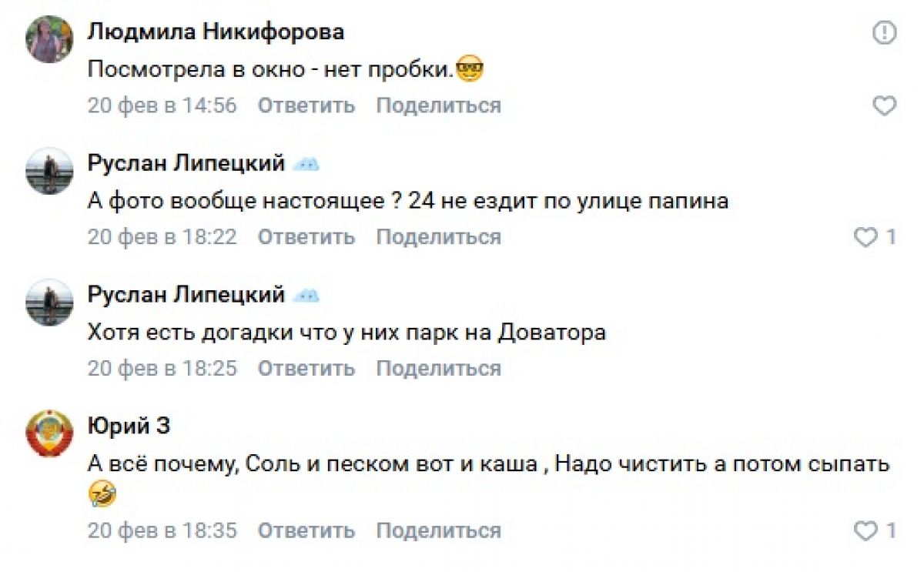Click status icon beside Руслан Липецкий's first name

tap(308, 164)
